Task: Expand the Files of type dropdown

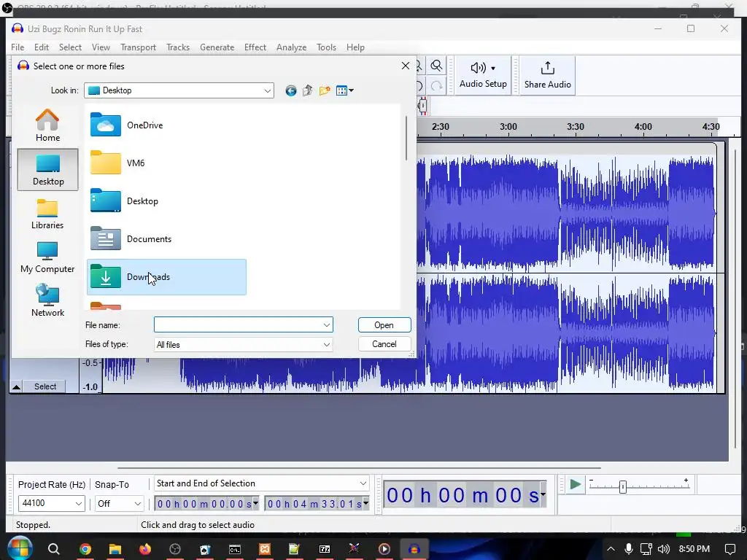Action: click(326, 344)
